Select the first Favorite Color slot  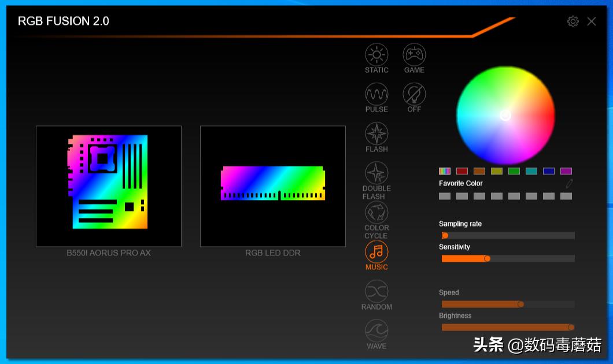pyautogui.click(x=445, y=196)
